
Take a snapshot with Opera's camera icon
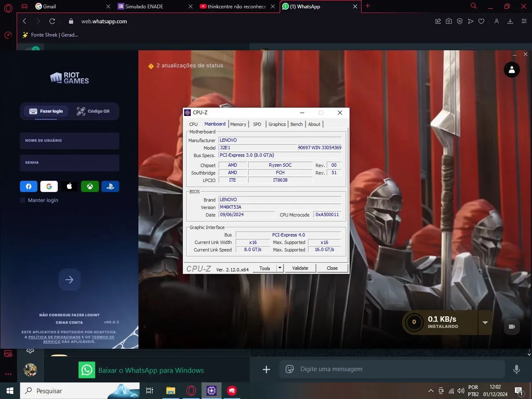tap(449, 21)
